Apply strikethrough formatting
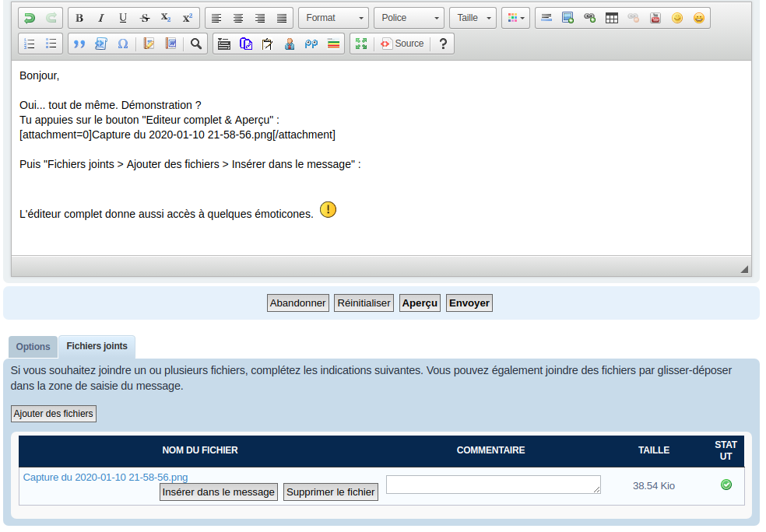The image size is (766, 532). (145, 18)
